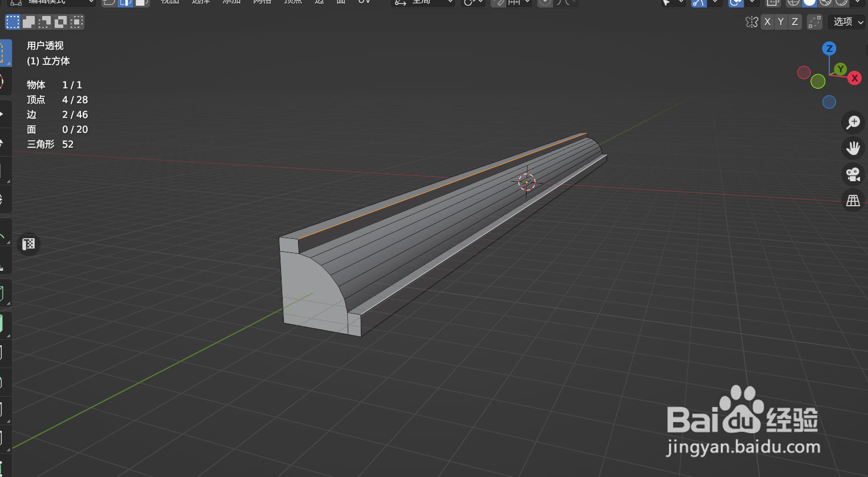Image resolution: width=868 pixels, height=477 pixels.
Task: Click the pan hand viewport icon
Action: pyautogui.click(x=853, y=148)
